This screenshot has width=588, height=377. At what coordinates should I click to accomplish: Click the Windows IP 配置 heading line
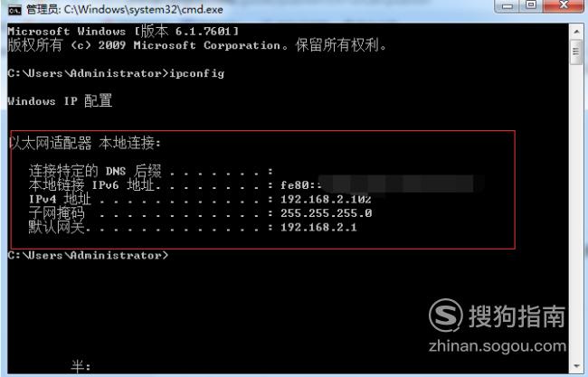[60, 101]
